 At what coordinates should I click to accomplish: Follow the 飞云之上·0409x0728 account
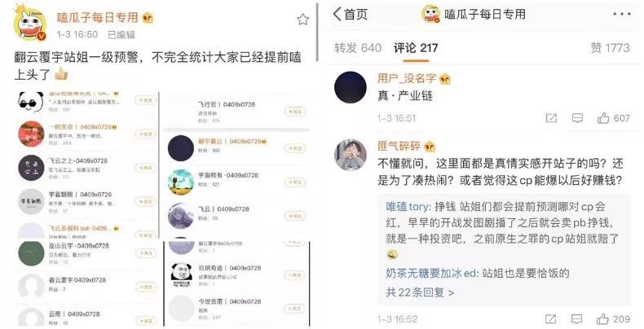[145, 168]
